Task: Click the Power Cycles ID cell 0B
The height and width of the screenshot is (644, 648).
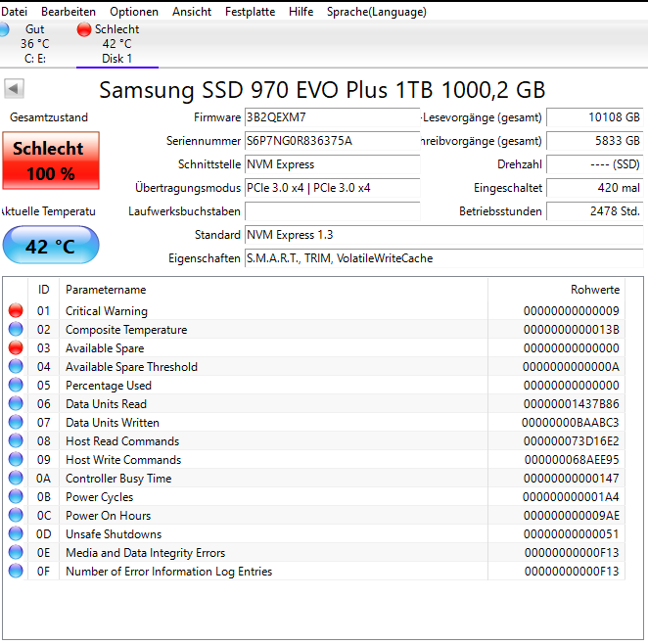Action: (43, 497)
